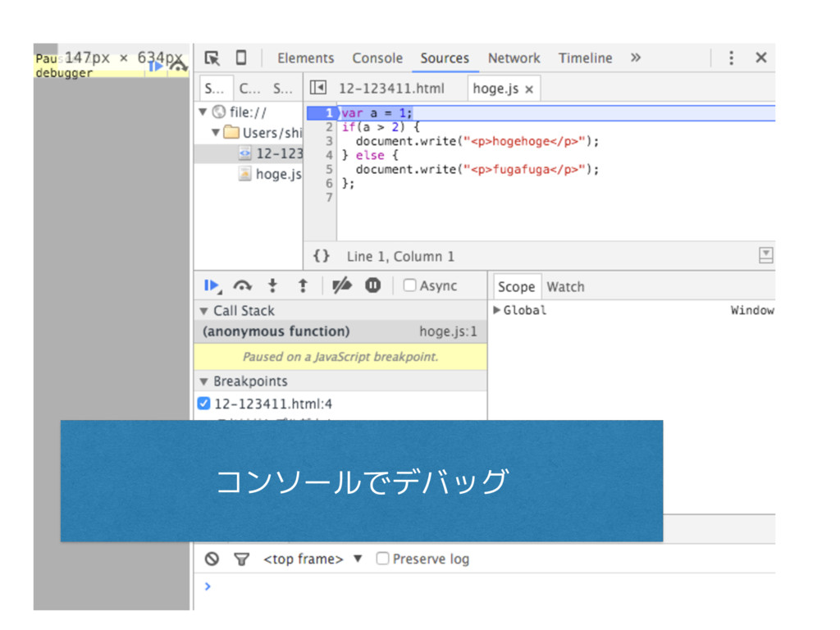Enable the Async checkbox
Viewport: 840px width, 630px height.
410,285
